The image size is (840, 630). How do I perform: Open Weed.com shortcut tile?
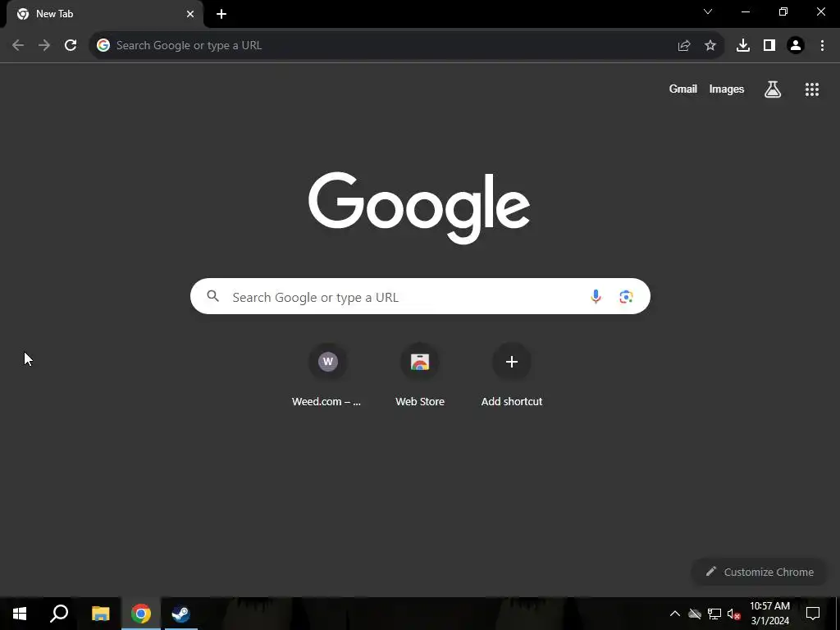[x=327, y=376]
